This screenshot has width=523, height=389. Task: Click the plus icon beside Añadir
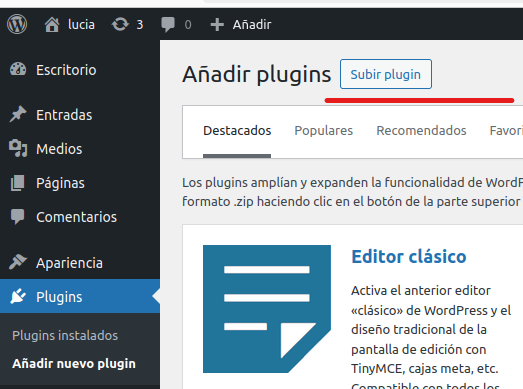tap(217, 25)
